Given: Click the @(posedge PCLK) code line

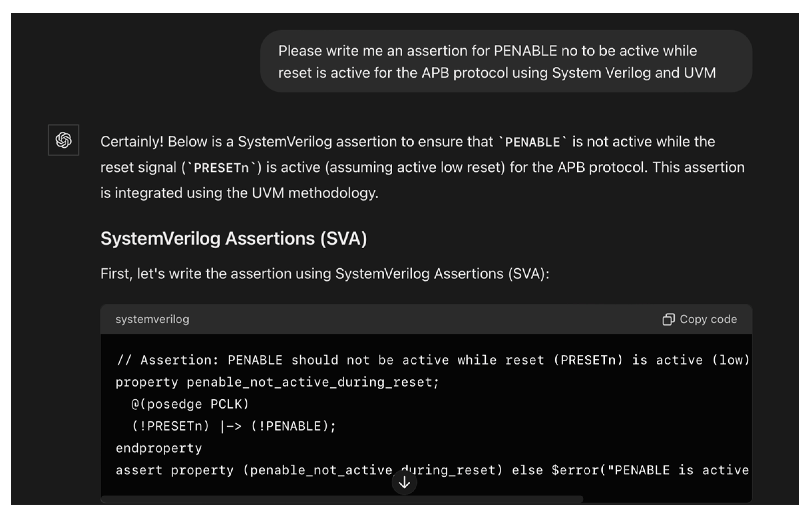Looking at the screenshot, I should tap(190, 404).
